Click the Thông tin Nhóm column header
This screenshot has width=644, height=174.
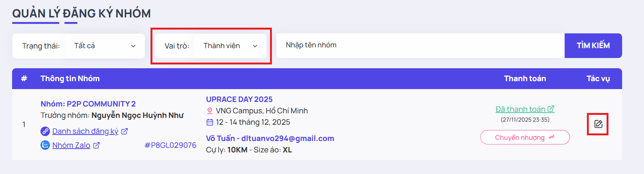pos(70,78)
